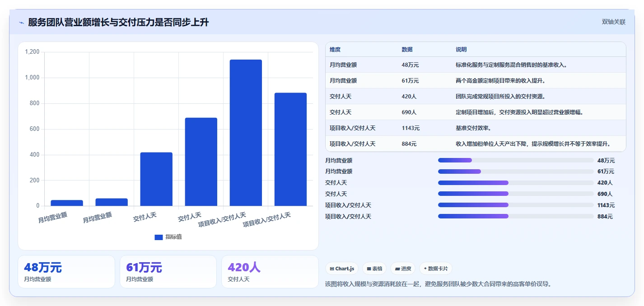The width and height of the screenshot is (644, 306).
Task: Click the progress bar for 420人
Action: 516,183
